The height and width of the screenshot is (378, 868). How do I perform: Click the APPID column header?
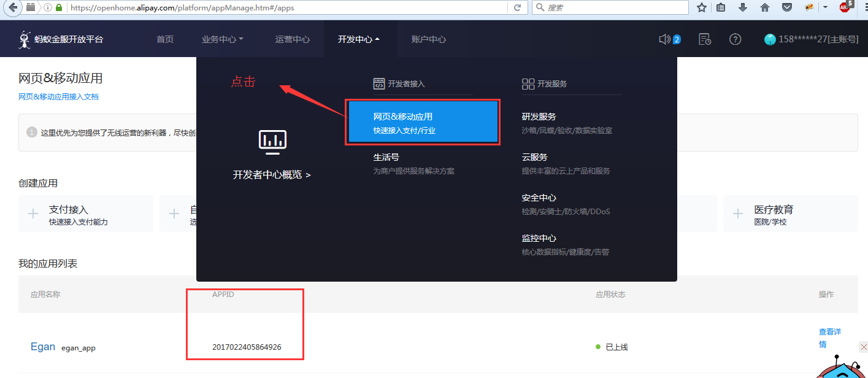tap(223, 295)
